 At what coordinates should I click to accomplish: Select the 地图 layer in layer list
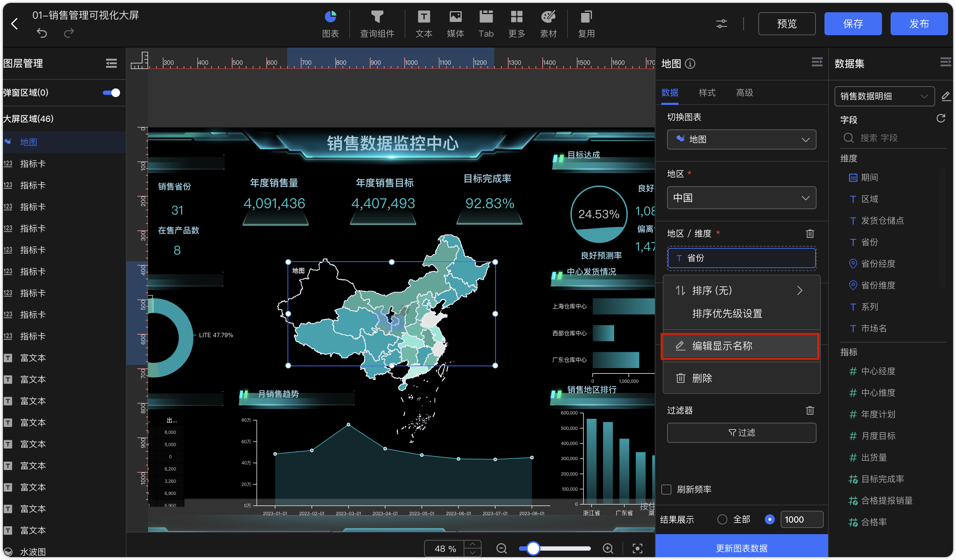click(64, 142)
